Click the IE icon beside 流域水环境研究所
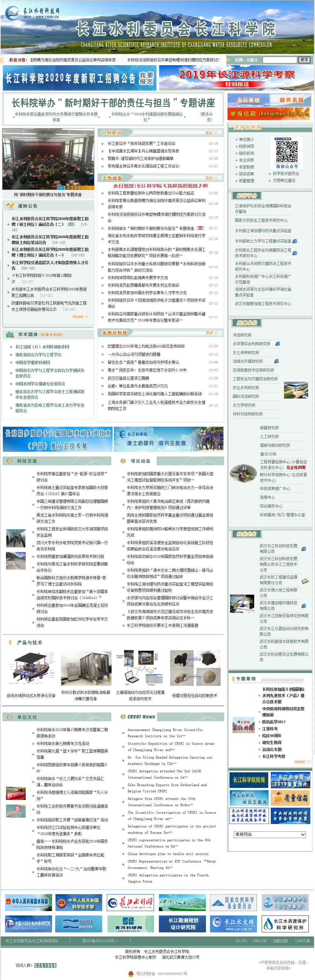315x980 pixels. tap(276, 361)
